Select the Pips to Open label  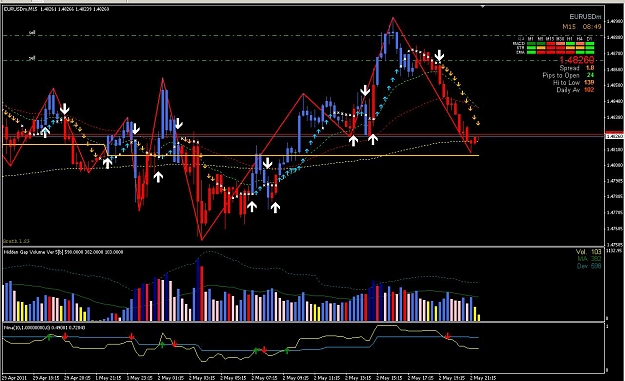[x=561, y=75]
